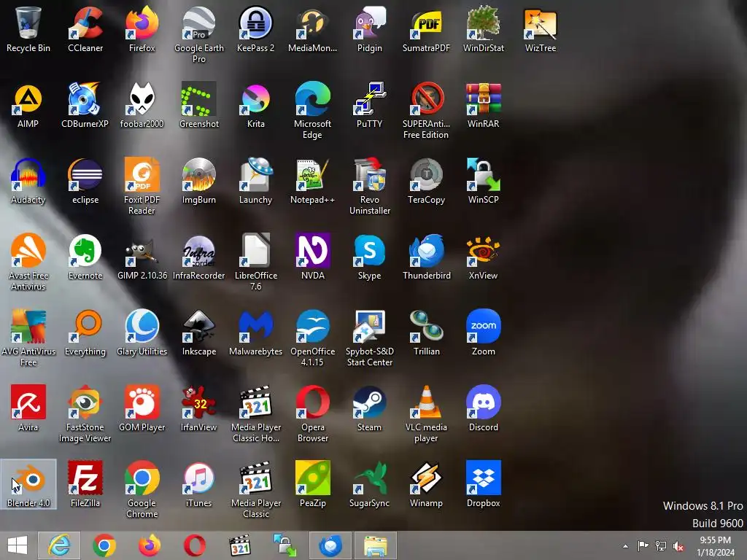The height and width of the screenshot is (560, 747).
Task: Select the AVG AntiVirus Free icon
Action: 28,338
